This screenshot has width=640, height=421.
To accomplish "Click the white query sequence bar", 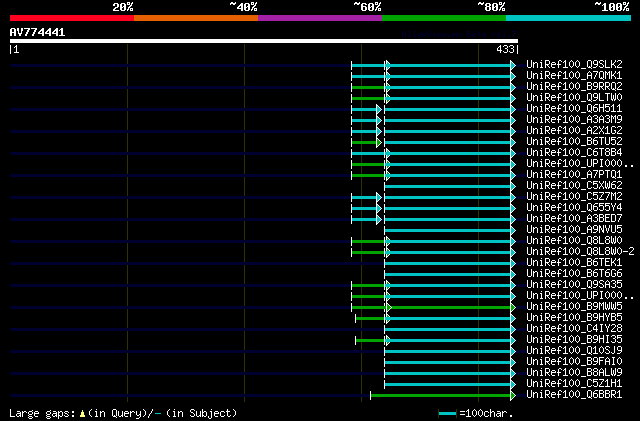I will [264, 41].
